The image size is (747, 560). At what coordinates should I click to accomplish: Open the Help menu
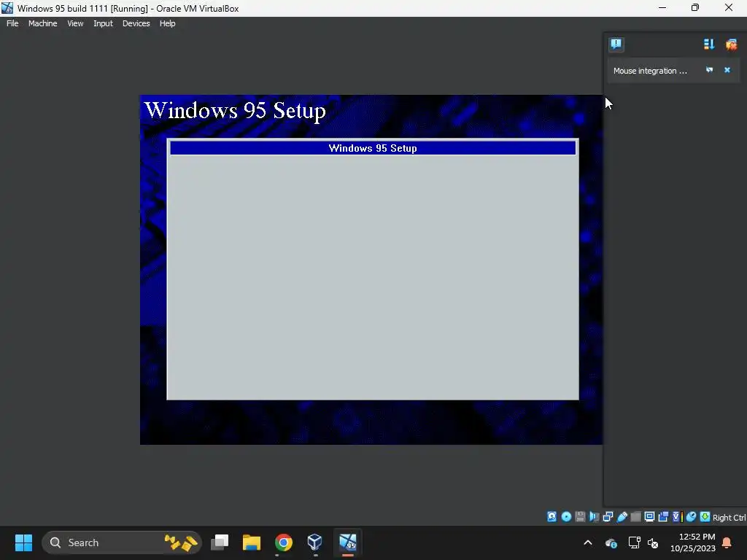167,23
